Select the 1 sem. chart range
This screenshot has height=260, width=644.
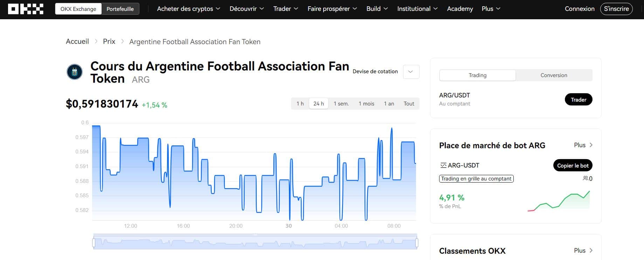pyautogui.click(x=341, y=104)
